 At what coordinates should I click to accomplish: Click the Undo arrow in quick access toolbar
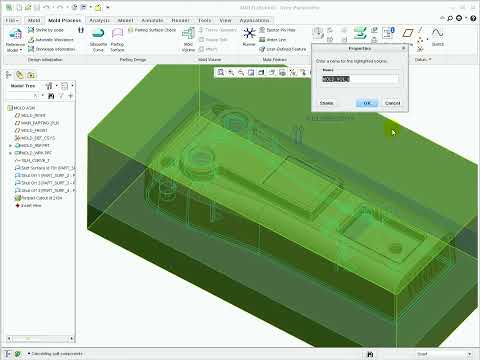click(47, 7)
